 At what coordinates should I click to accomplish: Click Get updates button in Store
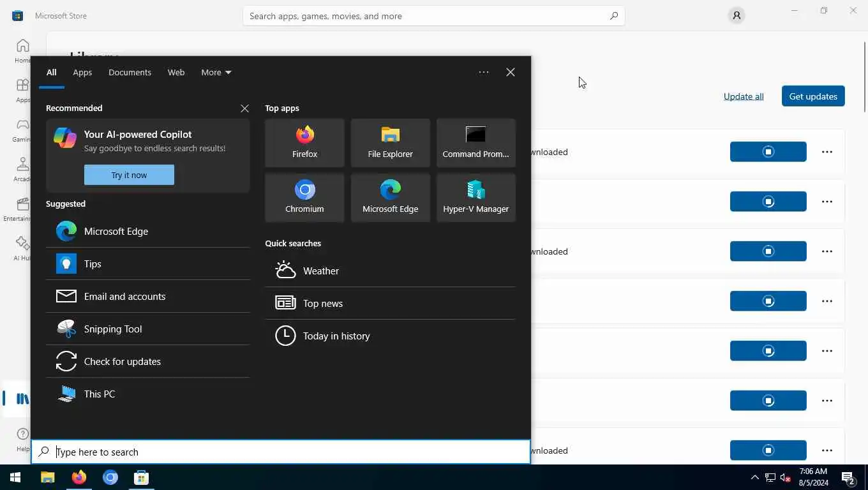813,96
